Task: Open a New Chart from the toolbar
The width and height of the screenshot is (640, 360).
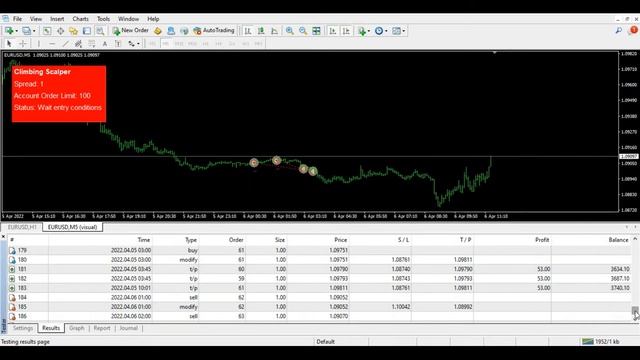Action: click(x=9, y=31)
